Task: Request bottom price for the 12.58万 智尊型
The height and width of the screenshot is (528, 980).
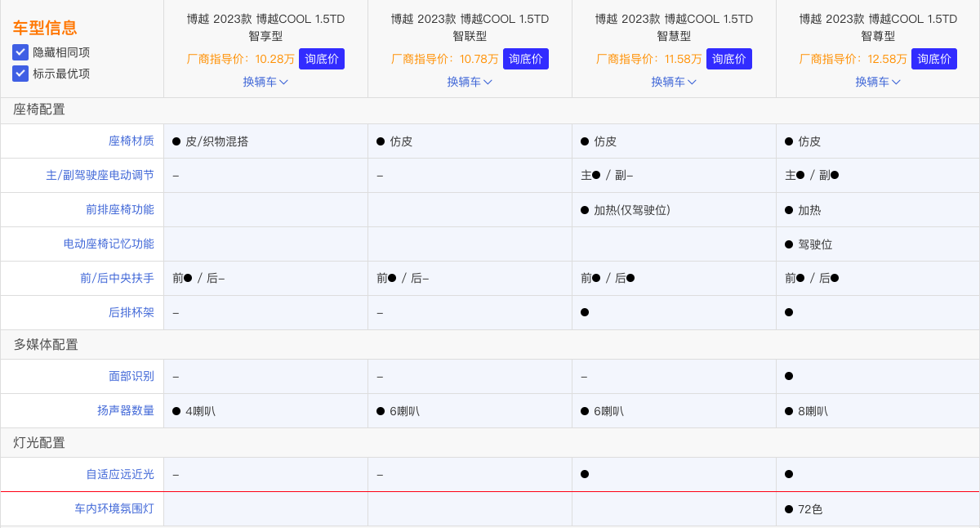Action: click(x=934, y=59)
